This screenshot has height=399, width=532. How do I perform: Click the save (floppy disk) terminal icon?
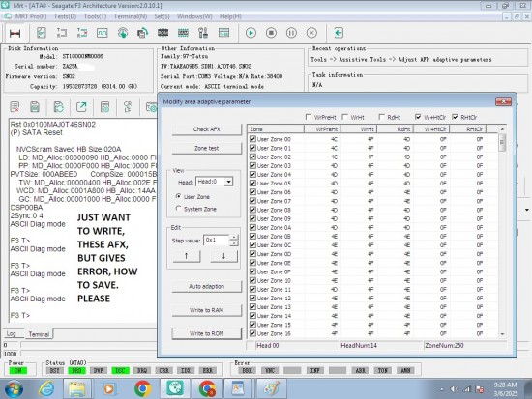[x=35, y=107]
